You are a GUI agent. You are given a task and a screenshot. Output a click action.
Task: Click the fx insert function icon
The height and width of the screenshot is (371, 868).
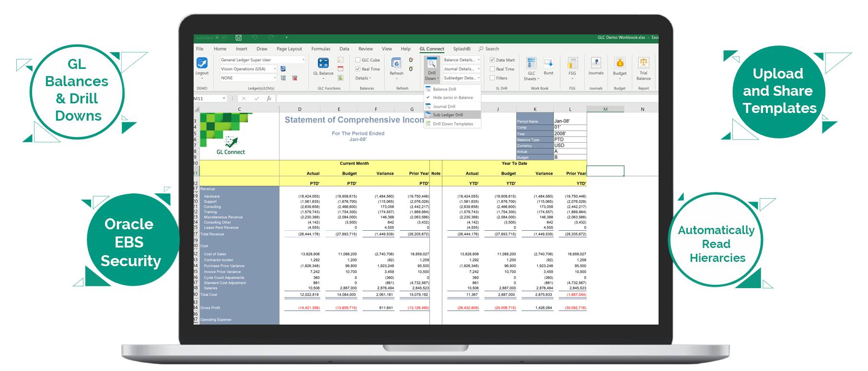coord(269,98)
